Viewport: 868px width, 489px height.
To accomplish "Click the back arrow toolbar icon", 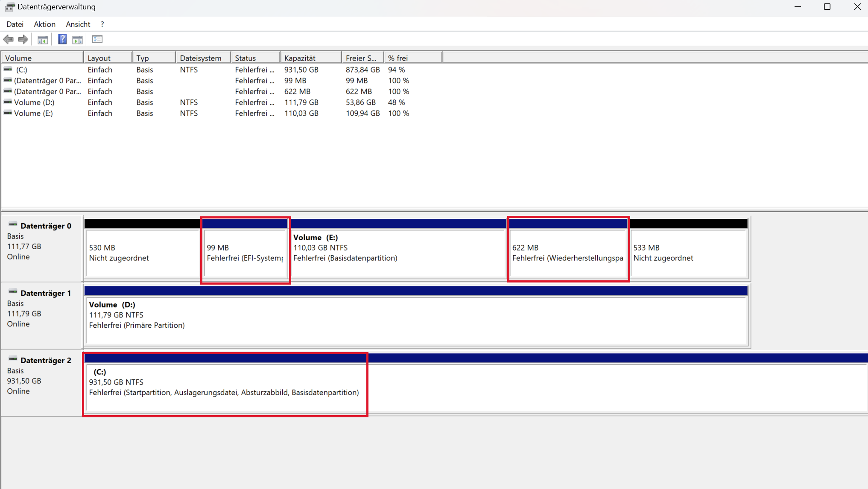I will [x=8, y=40].
